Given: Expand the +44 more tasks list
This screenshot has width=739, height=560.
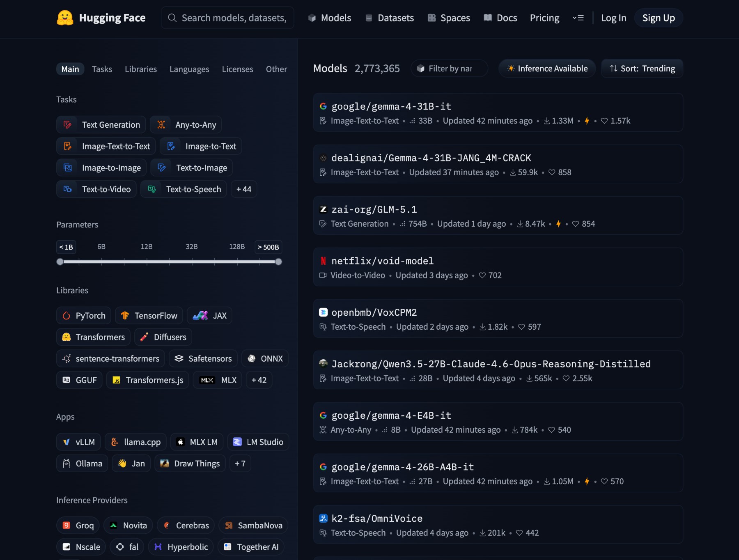Looking at the screenshot, I should (244, 189).
